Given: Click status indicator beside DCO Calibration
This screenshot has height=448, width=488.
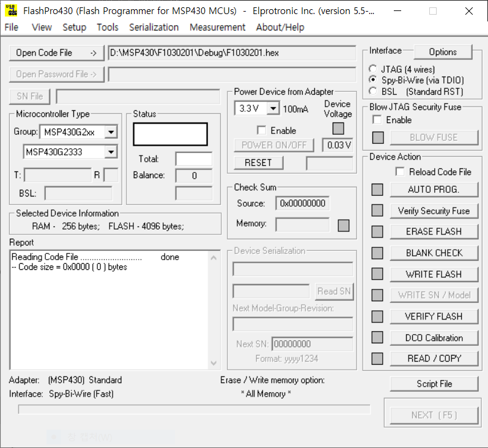Looking at the screenshot, I should 377,337.
